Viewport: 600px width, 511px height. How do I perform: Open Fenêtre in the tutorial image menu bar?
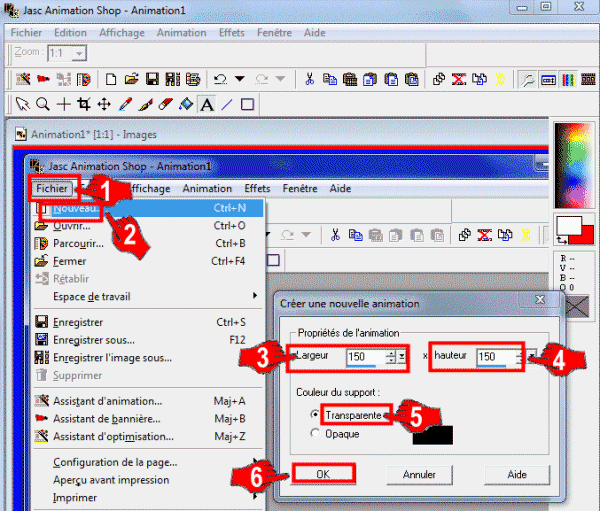(300, 188)
